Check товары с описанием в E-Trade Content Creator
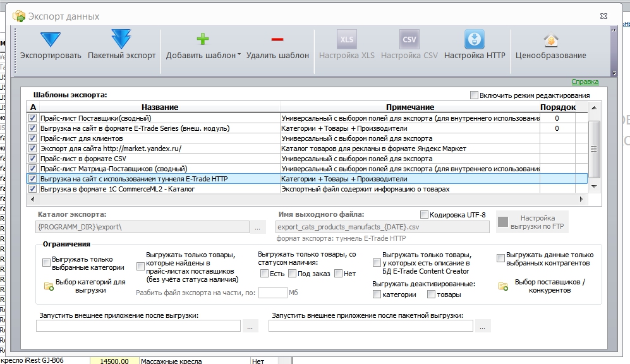This screenshot has width=630, height=364. click(x=377, y=263)
